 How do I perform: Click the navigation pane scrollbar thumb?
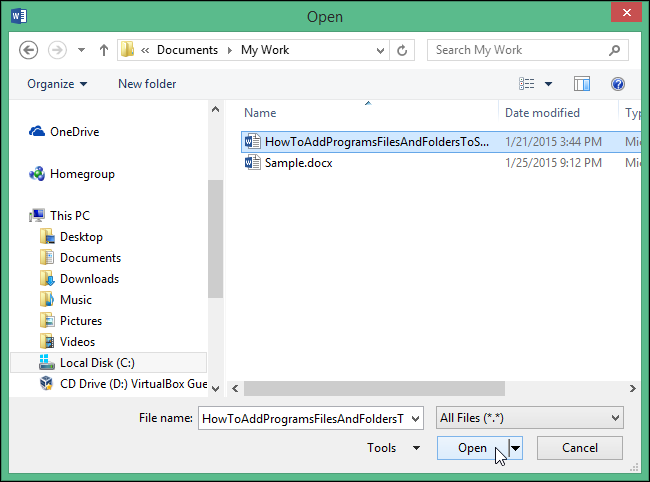coord(216,239)
